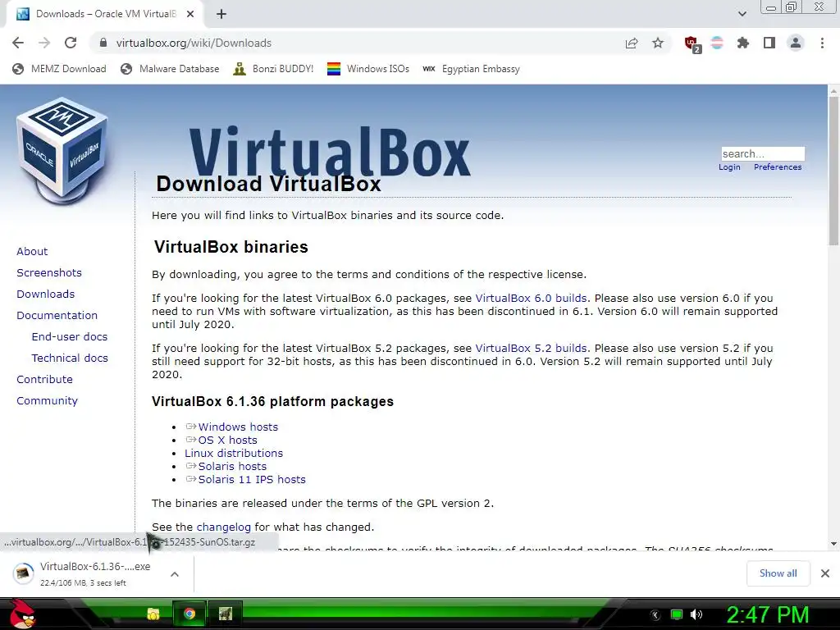The width and height of the screenshot is (840, 630).
Task: Open About in the sidebar
Action: pos(32,251)
